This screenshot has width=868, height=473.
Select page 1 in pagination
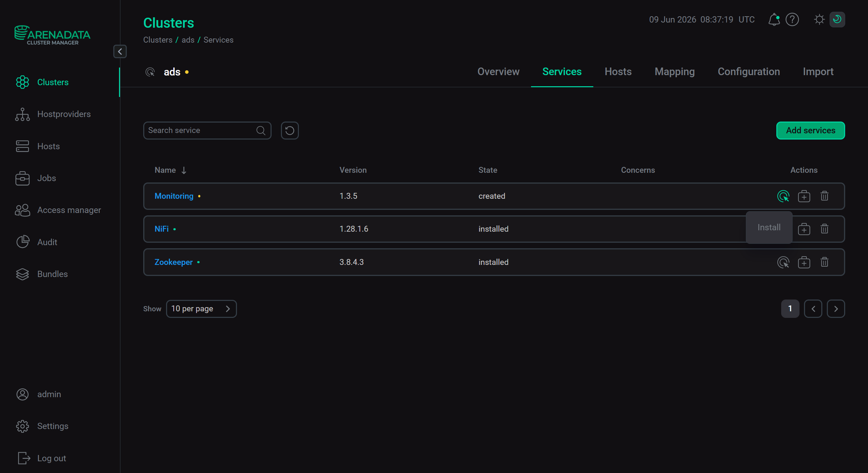point(790,309)
